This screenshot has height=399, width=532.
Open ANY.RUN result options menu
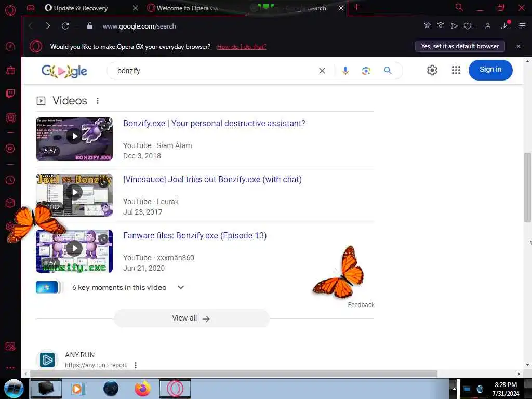tap(136, 365)
